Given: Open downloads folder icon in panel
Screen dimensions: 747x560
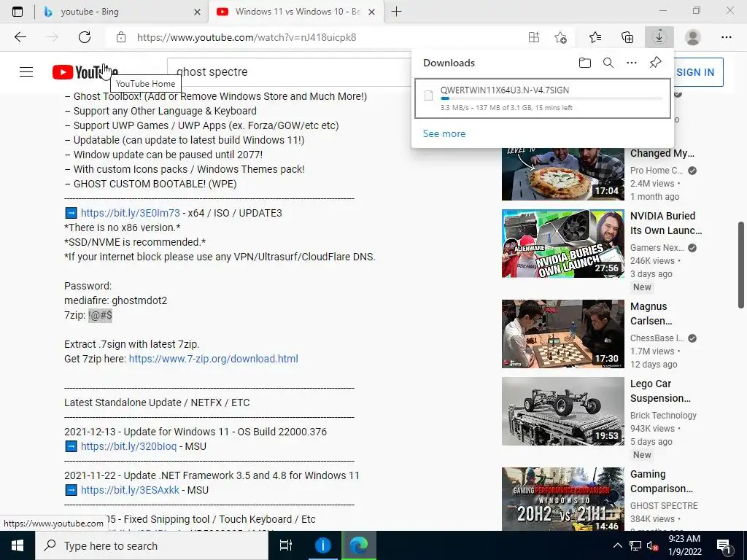Looking at the screenshot, I should [585, 63].
